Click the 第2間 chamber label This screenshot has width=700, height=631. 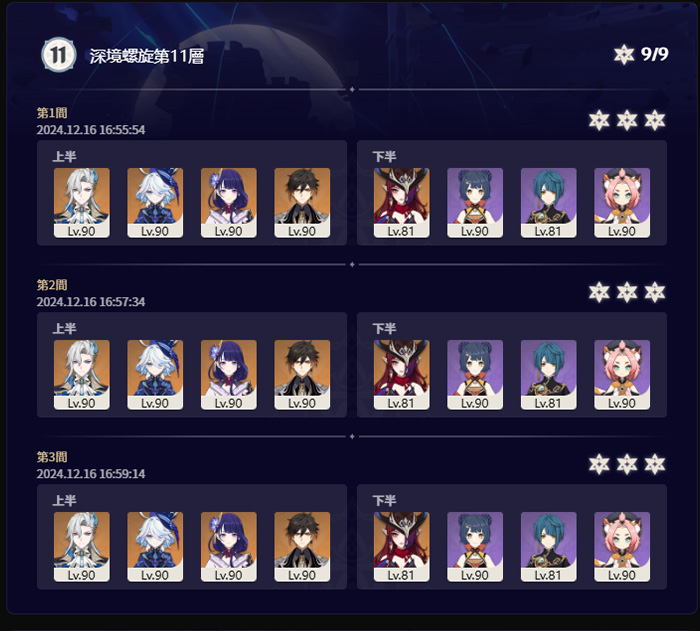click(x=52, y=285)
